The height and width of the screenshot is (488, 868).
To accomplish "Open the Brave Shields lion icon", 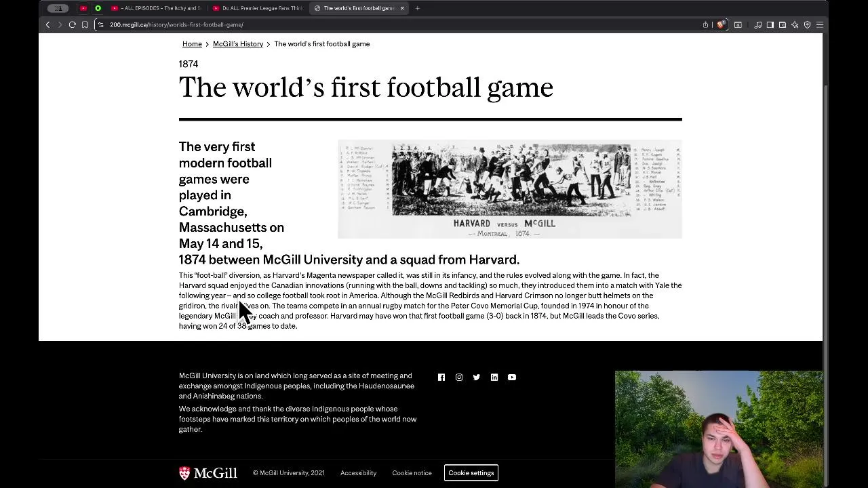I will click(721, 24).
